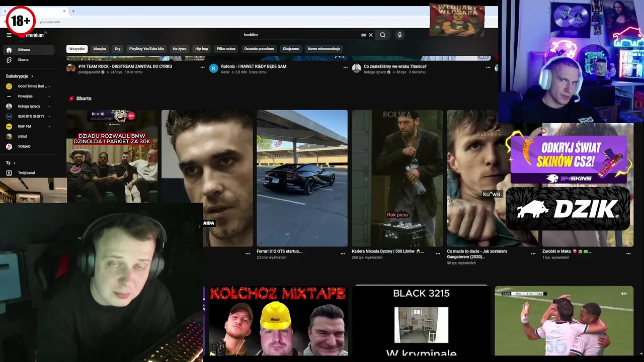Open more options for Kariera Nikosia Dyzmy short
644x362 pixels.
tap(438, 253)
